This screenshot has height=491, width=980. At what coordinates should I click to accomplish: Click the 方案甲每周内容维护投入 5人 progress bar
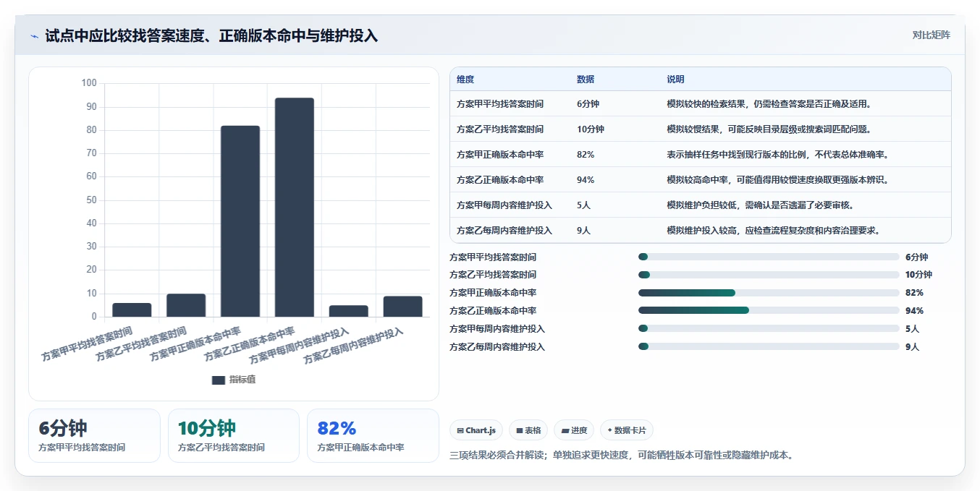click(x=769, y=329)
